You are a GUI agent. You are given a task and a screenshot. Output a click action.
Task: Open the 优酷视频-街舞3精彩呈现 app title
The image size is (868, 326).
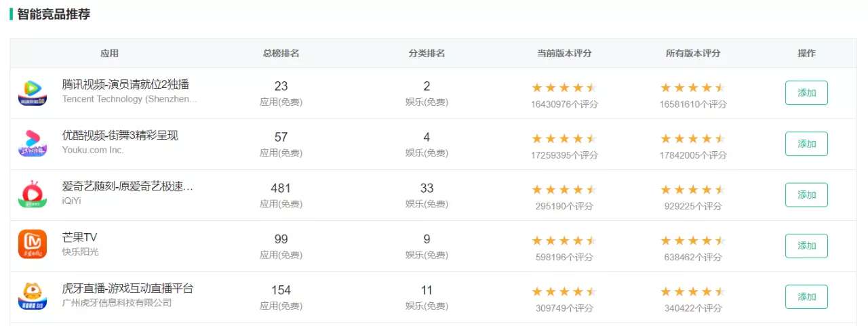coord(120,136)
